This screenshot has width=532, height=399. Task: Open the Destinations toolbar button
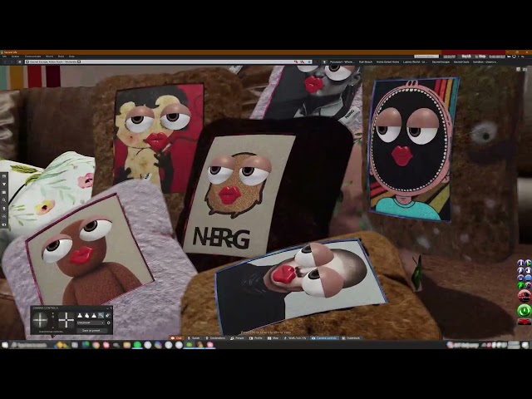[215, 338]
